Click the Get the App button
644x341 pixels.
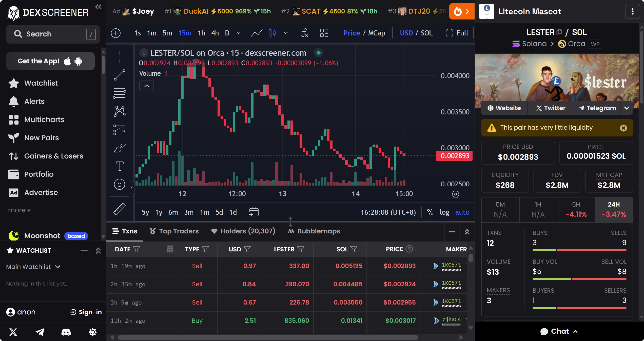pyautogui.click(x=50, y=61)
